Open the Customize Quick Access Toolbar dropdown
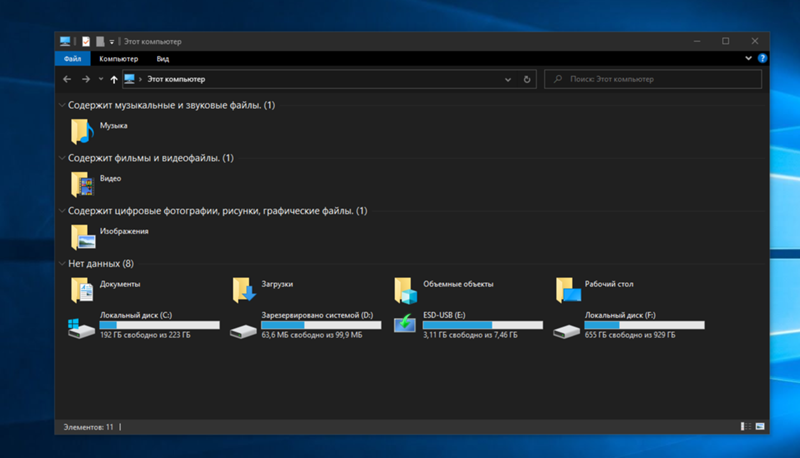The width and height of the screenshot is (800, 458). coord(112,42)
